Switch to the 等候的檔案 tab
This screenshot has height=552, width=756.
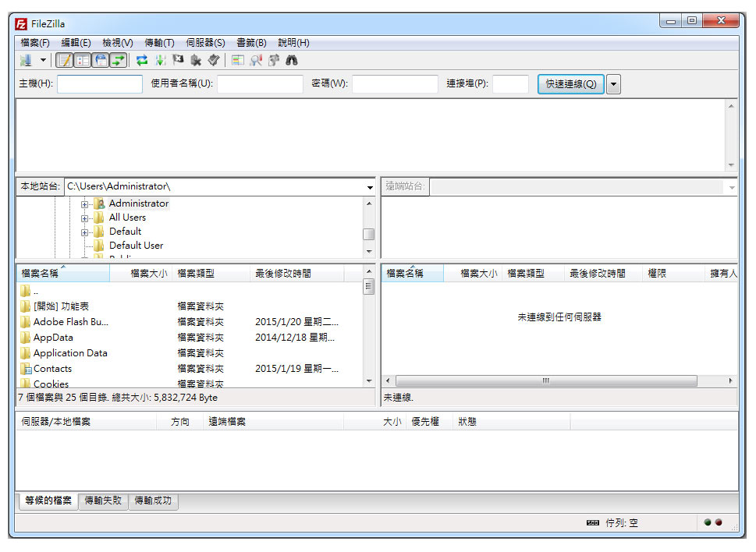click(x=48, y=501)
